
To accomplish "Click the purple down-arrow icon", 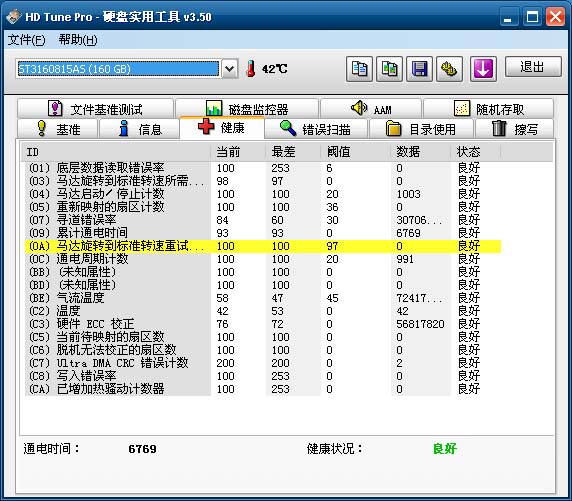I will 483,69.
